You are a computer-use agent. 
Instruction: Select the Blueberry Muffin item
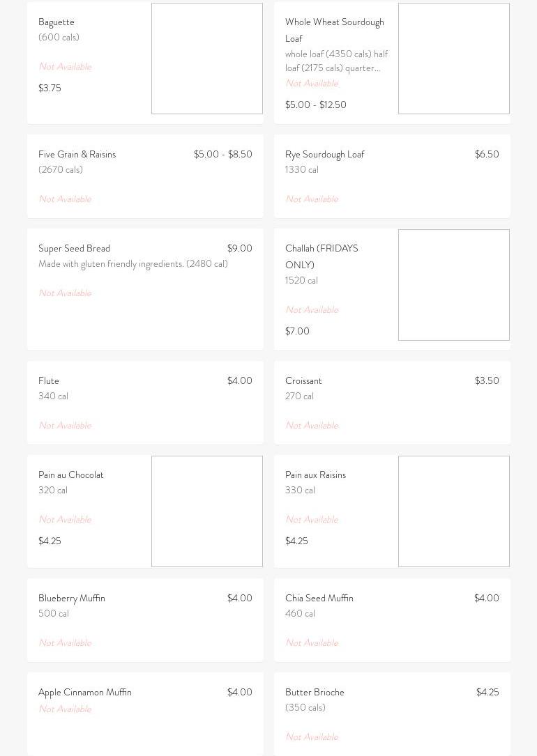(72, 599)
